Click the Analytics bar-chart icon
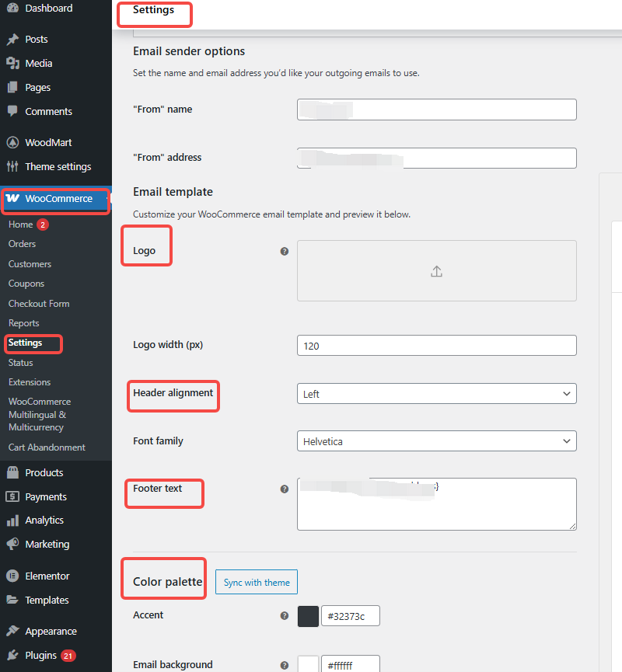The image size is (622, 672). coord(12,520)
